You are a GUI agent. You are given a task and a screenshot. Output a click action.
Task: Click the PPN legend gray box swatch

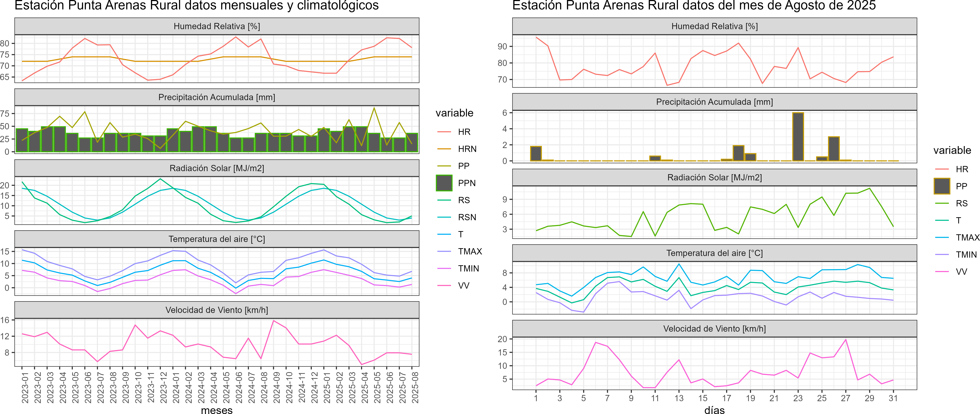[444, 183]
